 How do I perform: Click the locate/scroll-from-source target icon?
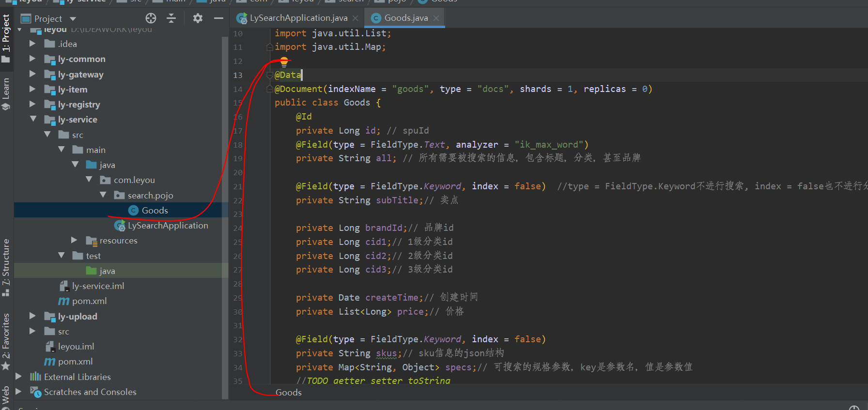click(x=151, y=18)
